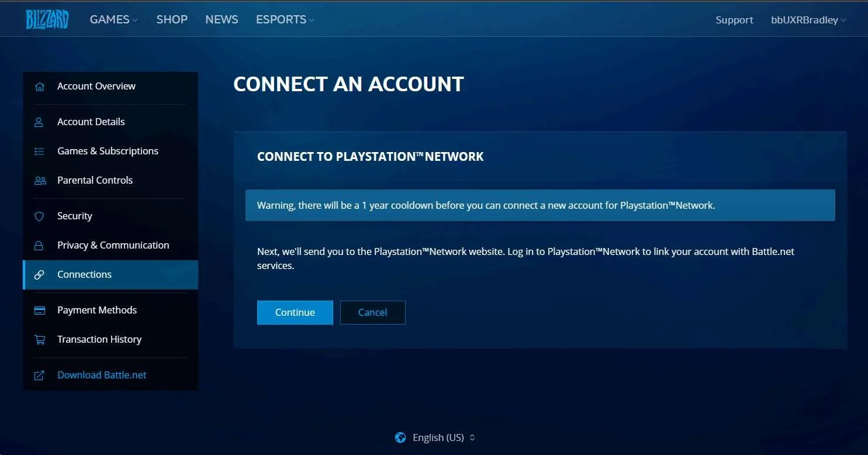The width and height of the screenshot is (868, 455).
Task: Click the paragraph starting with Next, we'll send you
Action: pos(526,258)
